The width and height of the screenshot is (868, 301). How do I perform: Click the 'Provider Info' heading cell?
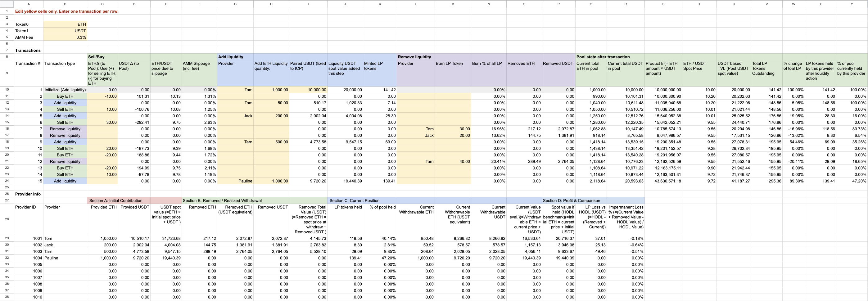coord(28,194)
